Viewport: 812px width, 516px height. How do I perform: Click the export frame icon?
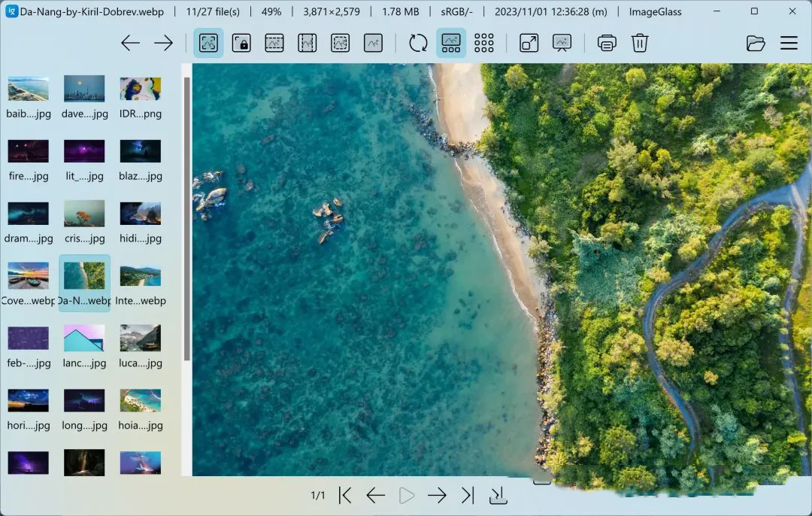point(498,495)
